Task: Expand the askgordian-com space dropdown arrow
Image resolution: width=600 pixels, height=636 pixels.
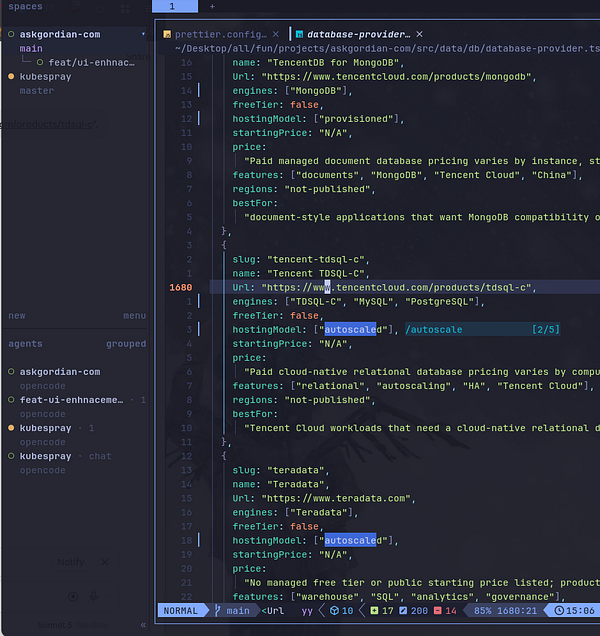Action: [143, 34]
